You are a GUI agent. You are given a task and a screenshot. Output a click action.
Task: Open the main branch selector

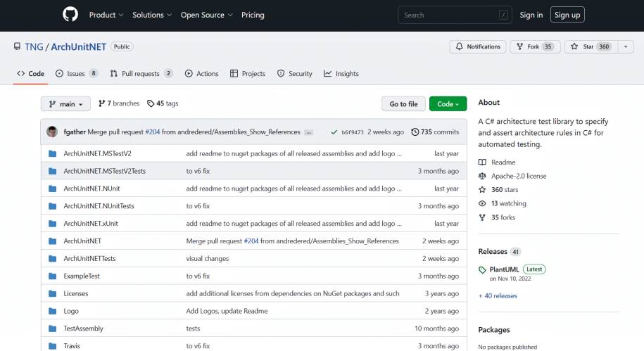(65, 104)
